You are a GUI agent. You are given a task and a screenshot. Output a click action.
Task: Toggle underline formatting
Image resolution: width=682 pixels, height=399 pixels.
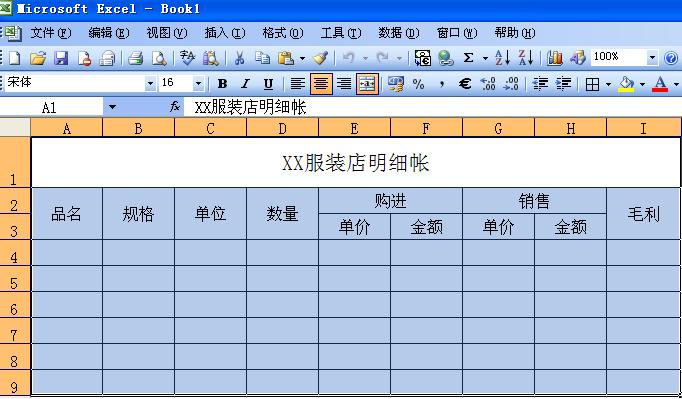coord(268,84)
